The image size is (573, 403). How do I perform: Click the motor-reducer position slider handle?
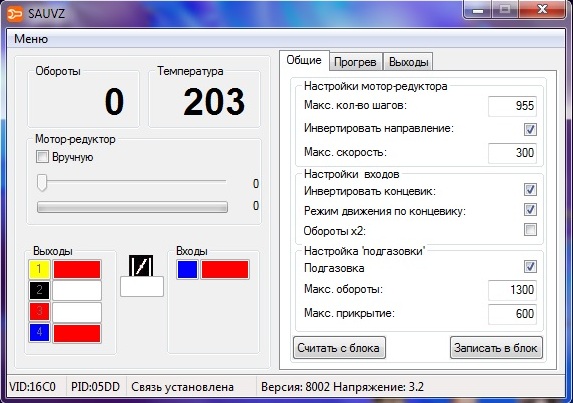click(x=42, y=182)
